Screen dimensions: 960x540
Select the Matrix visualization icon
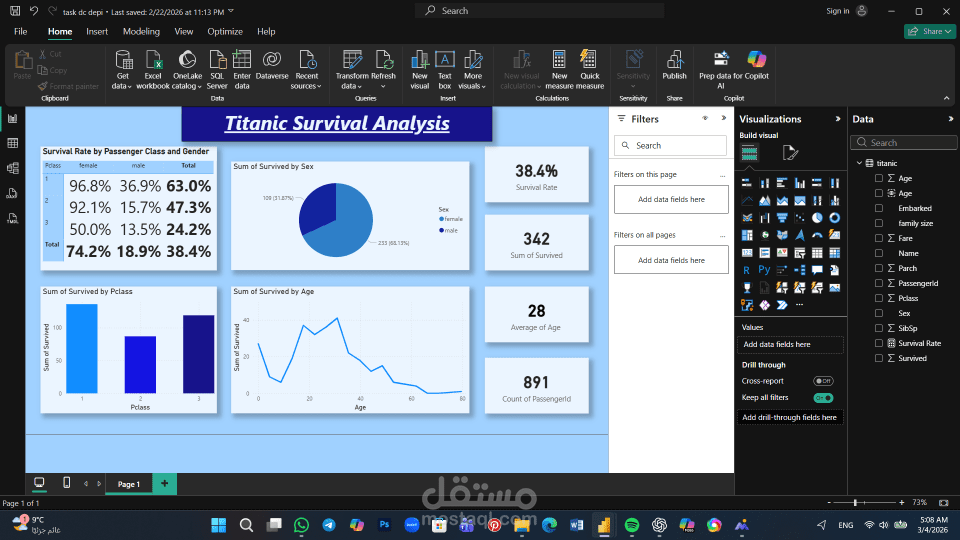[834, 253]
